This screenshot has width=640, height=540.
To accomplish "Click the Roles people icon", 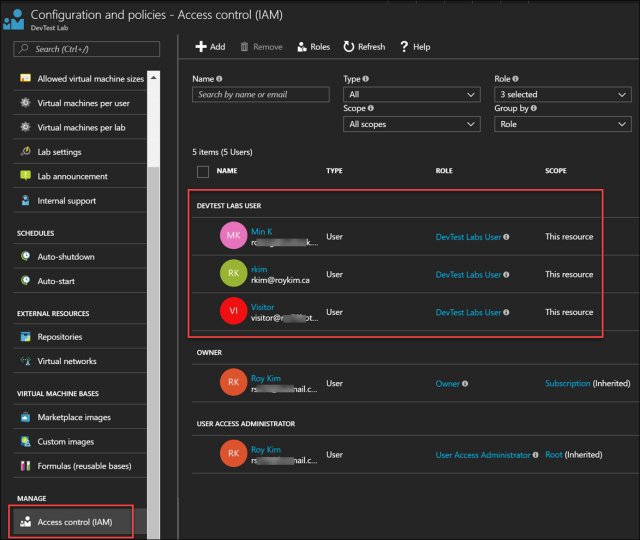I will (301, 47).
